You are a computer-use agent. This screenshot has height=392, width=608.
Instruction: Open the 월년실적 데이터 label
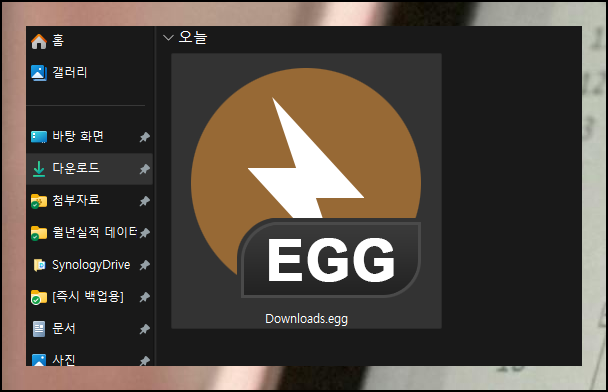tap(95, 232)
